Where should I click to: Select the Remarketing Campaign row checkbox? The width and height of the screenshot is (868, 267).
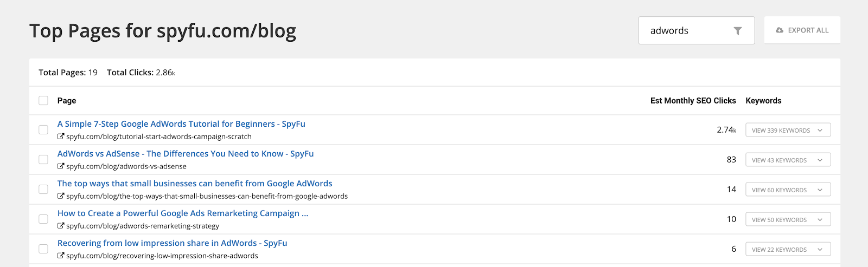43,219
